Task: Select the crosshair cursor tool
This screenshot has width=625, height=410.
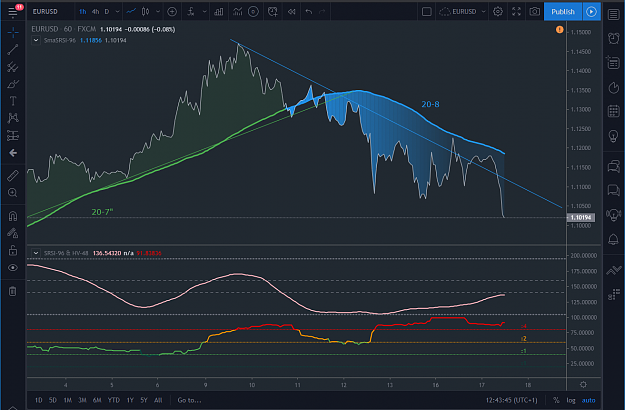Action: click(x=13, y=33)
